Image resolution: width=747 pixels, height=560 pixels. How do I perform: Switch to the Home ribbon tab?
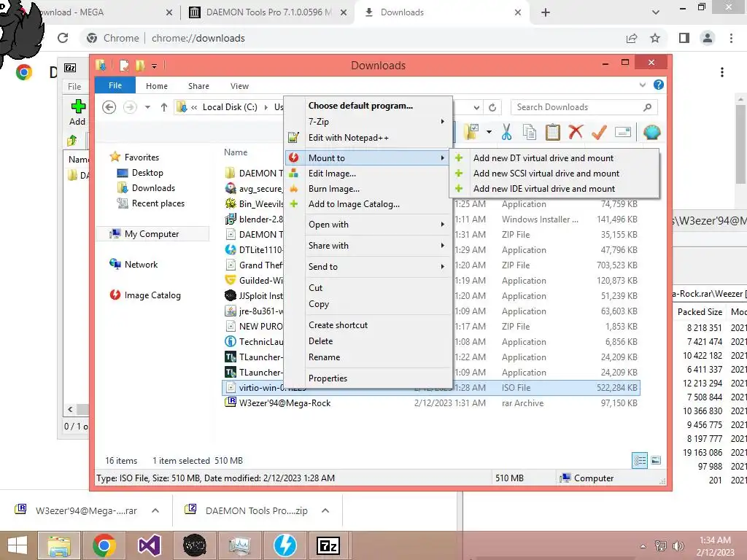[x=157, y=86]
